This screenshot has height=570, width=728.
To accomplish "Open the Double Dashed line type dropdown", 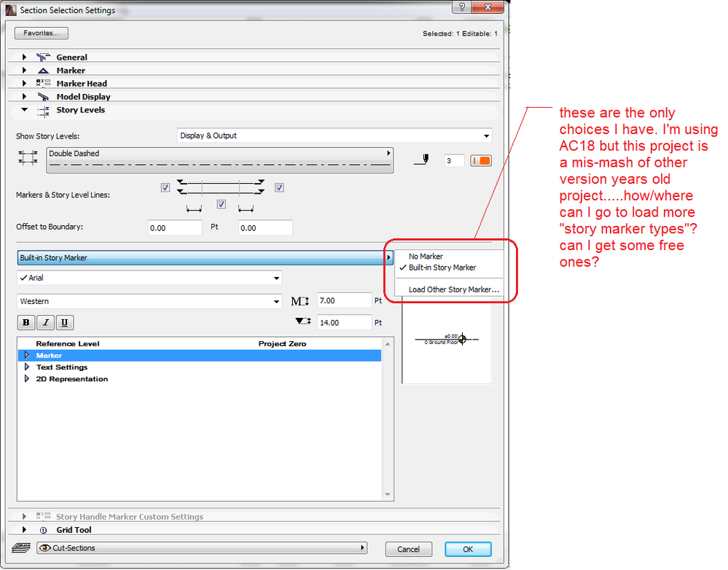I will point(219,160).
